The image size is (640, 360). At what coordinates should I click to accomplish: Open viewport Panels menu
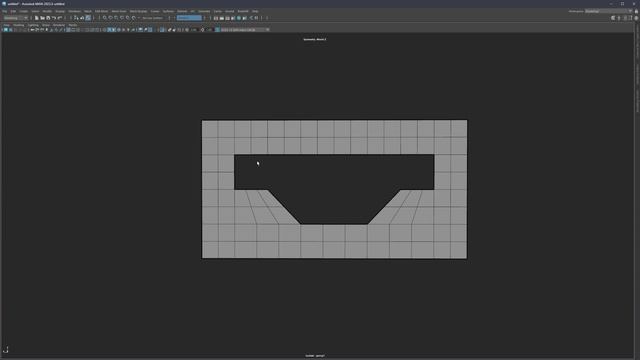coord(73,25)
